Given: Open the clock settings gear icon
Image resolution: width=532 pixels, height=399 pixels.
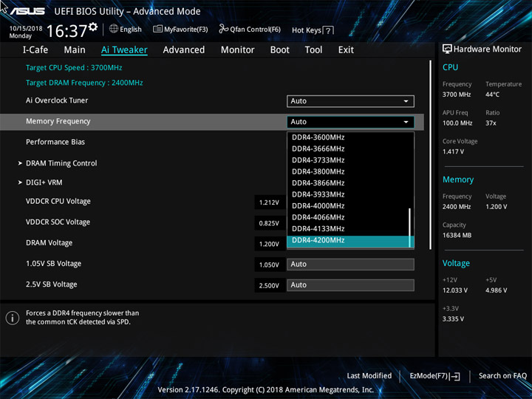Looking at the screenshot, I should pos(93,27).
